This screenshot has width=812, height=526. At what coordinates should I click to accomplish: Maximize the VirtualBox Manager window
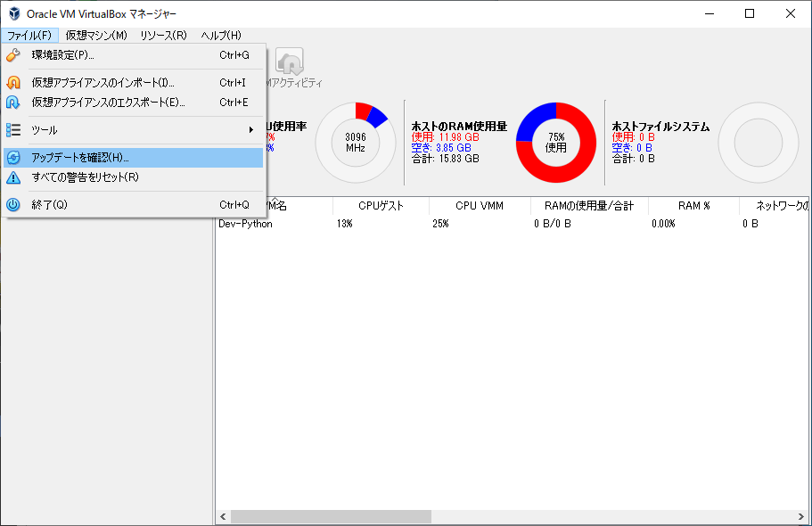tap(750, 13)
